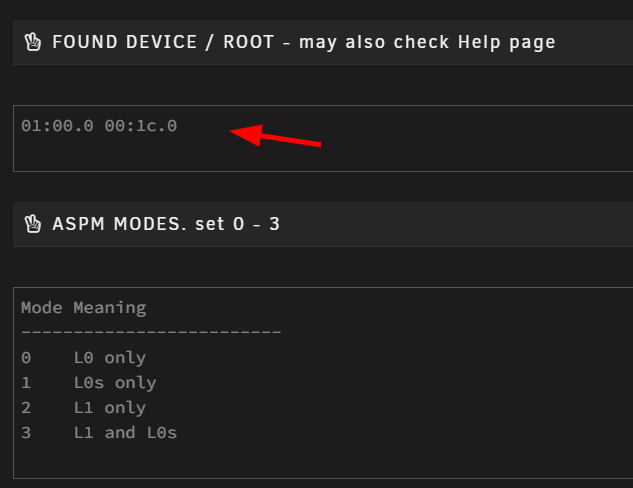
Task: Select the 'L0 only' mode description
Action: (x=110, y=358)
